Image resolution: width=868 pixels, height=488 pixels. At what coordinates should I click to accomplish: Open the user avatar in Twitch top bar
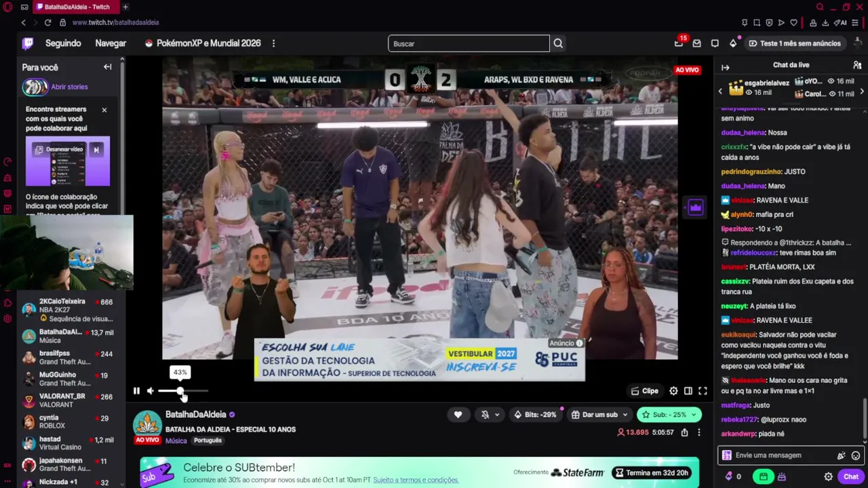[856, 43]
